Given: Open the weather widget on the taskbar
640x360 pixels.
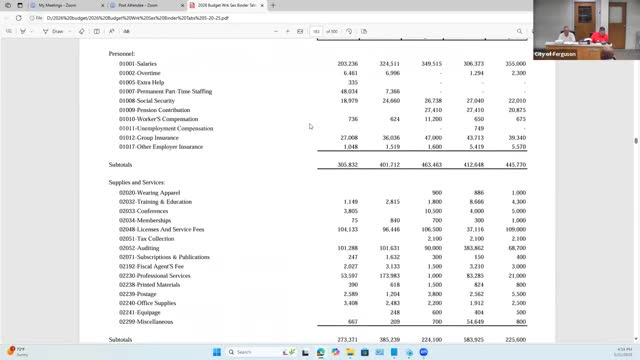Looking at the screenshot, I should 17,351.
